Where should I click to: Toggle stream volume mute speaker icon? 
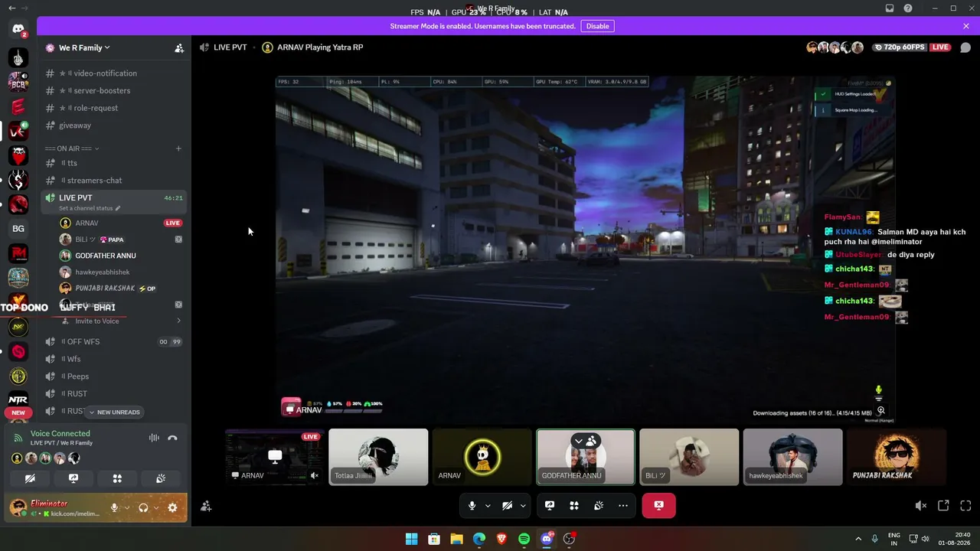tap(921, 506)
